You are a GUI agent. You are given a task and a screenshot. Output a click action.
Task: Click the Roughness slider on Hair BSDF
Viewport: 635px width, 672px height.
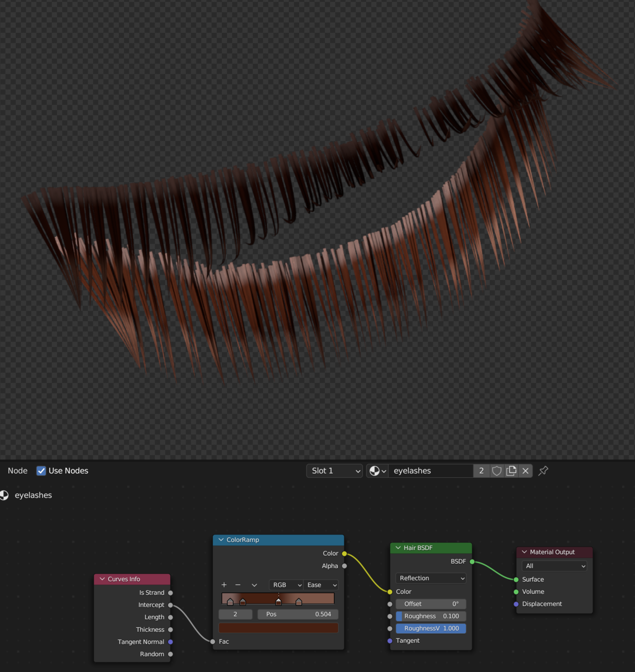tap(431, 616)
